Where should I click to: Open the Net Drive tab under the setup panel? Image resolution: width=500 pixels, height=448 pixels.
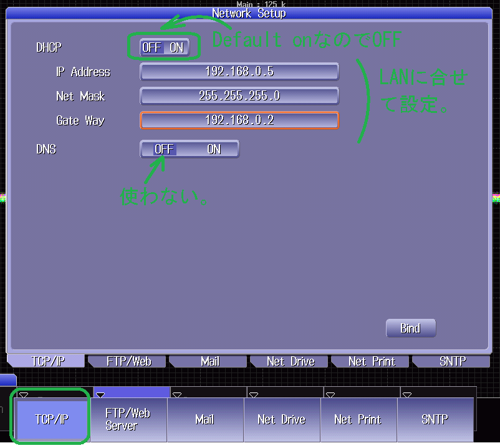291,361
